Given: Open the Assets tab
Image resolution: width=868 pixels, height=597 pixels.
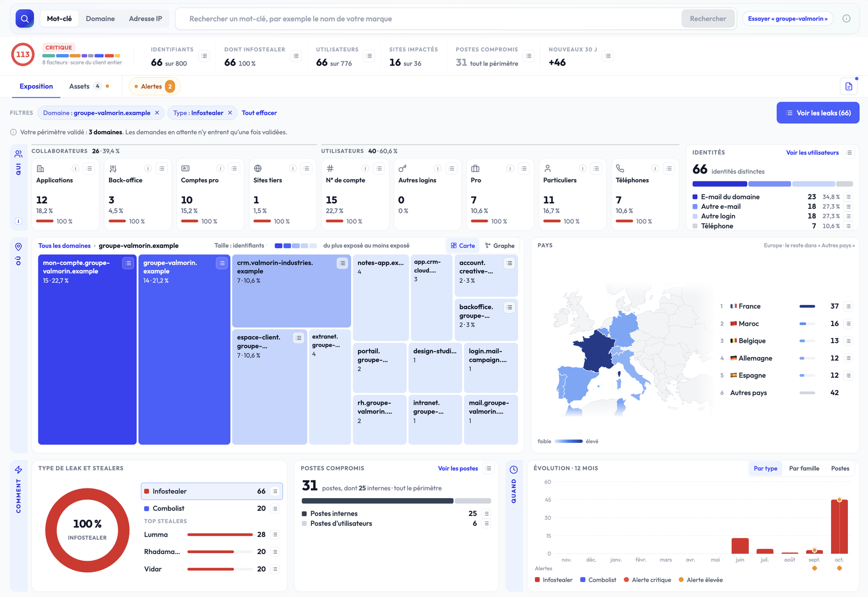Looking at the screenshot, I should [89, 86].
